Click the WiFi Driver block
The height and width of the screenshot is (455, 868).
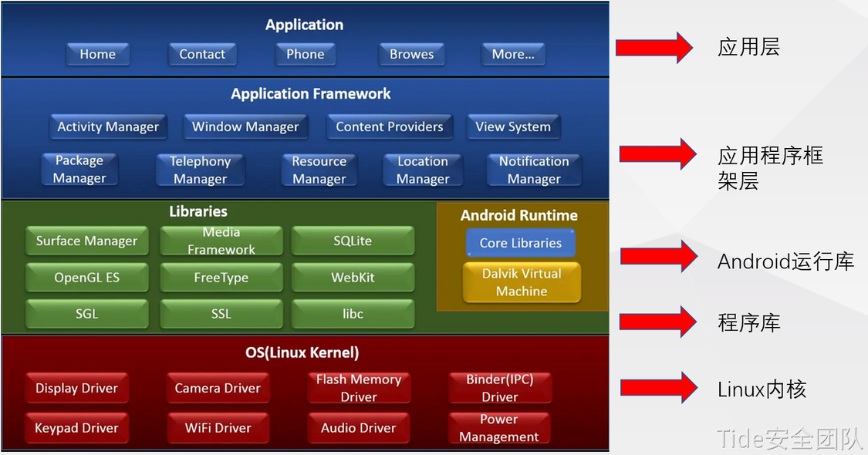(x=218, y=427)
